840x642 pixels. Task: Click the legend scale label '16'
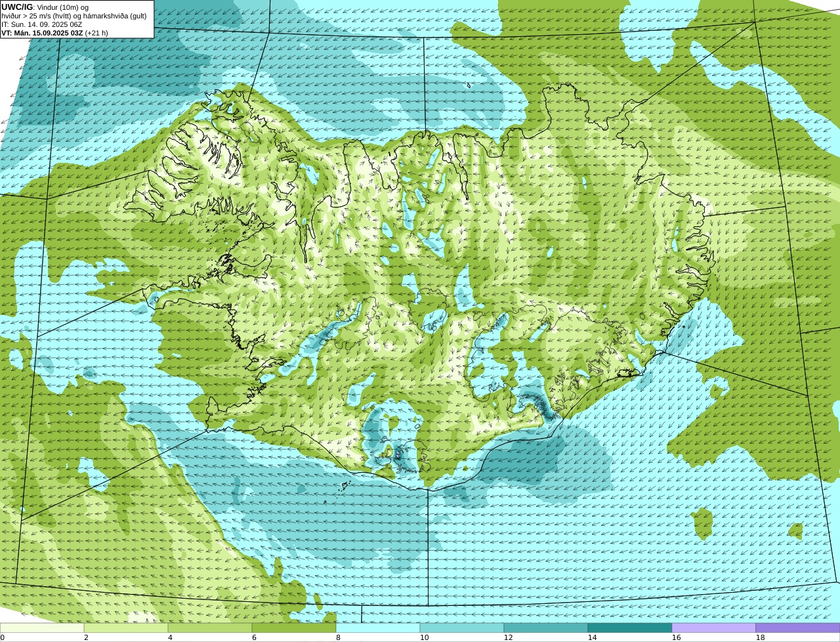click(x=676, y=637)
